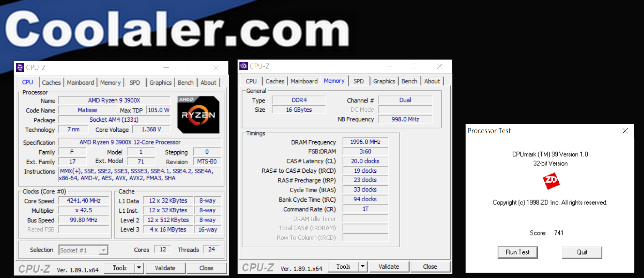Click DRAM Frequency value 1996.0 MHz
The image size is (644, 278).
(x=365, y=142)
